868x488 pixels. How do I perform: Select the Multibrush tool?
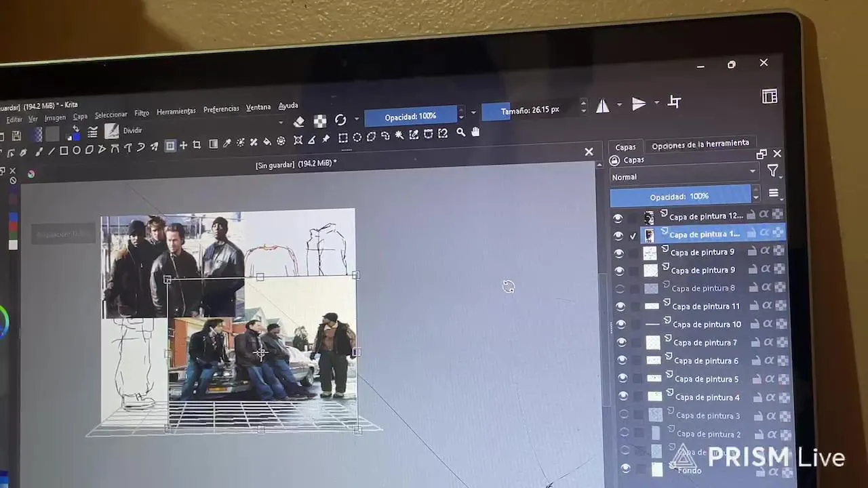(154, 146)
